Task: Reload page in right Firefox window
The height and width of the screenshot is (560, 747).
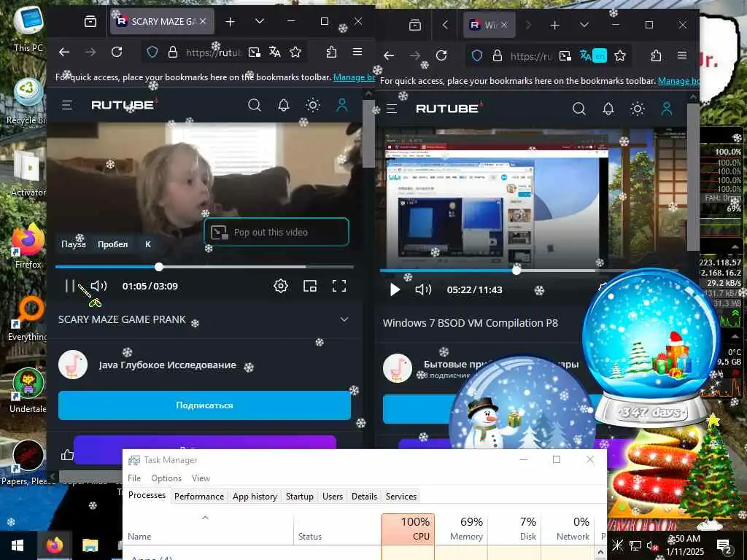Action: [441, 55]
